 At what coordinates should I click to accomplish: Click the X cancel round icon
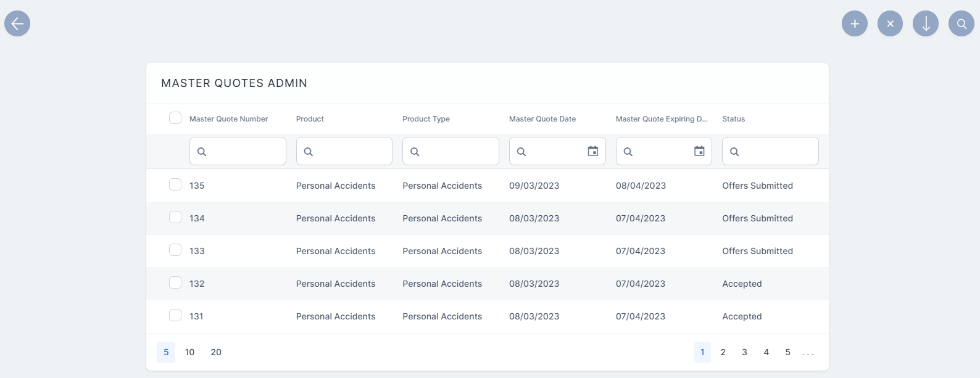click(890, 23)
